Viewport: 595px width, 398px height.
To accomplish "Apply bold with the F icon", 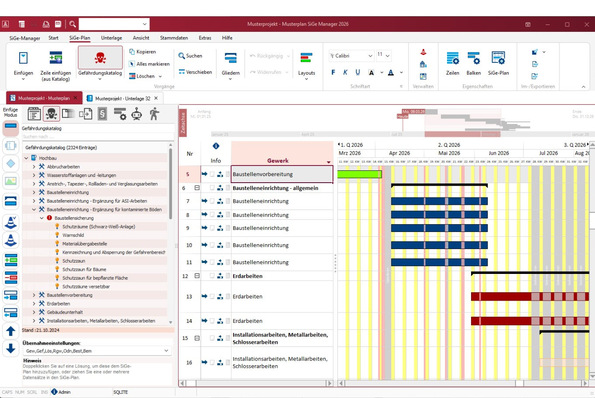I will [333, 72].
